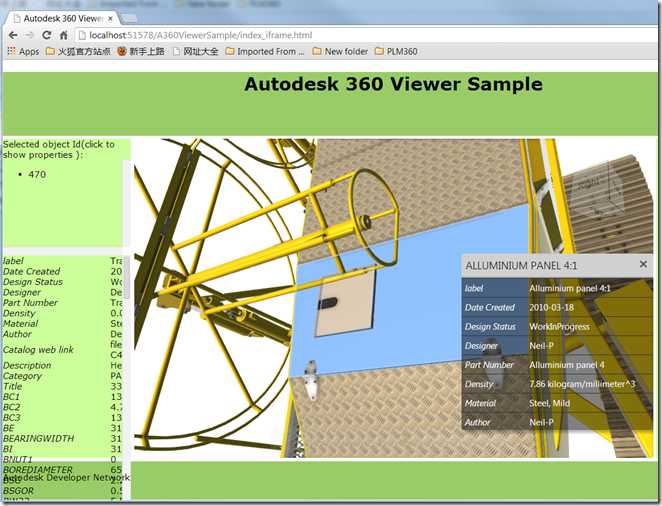
Task: Click Date Created value 2010-03-18
Action: tap(551, 307)
